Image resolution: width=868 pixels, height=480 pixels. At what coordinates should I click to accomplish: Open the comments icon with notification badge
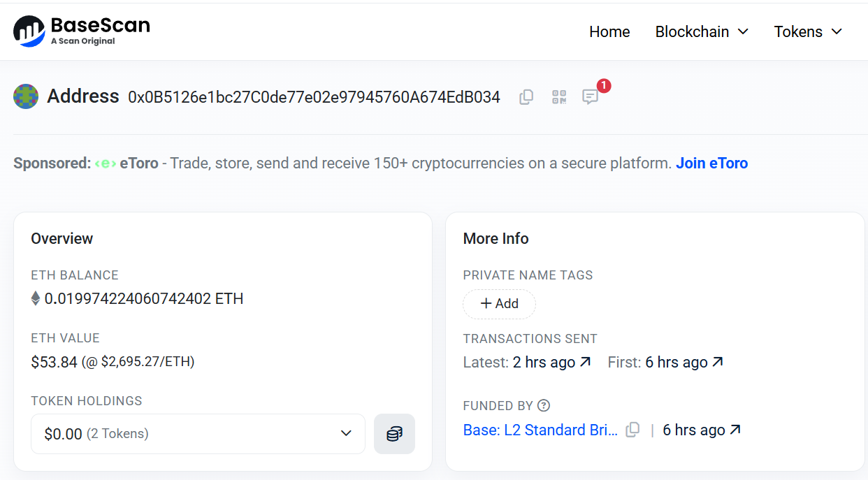click(591, 97)
